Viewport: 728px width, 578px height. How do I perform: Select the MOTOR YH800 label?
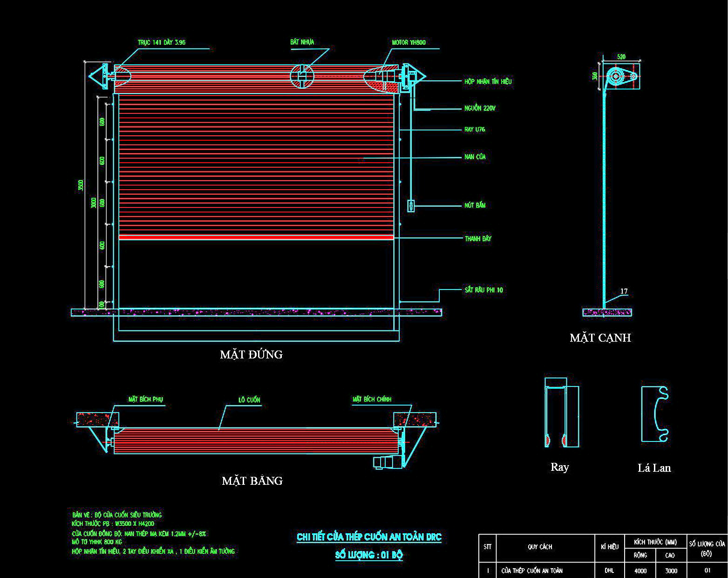coord(408,42)
